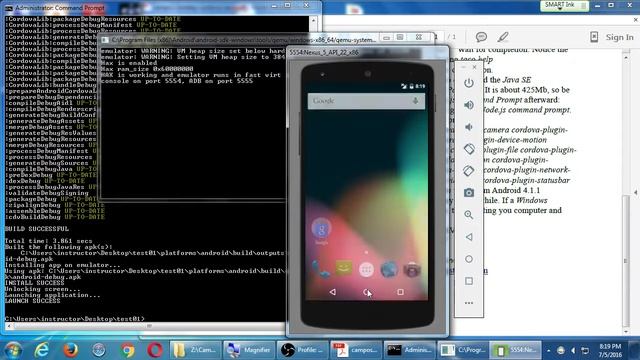Screen dimensions: 640x360
Task: Raise volume with the emulator volume up icon
Action: [x=469, y=105]
